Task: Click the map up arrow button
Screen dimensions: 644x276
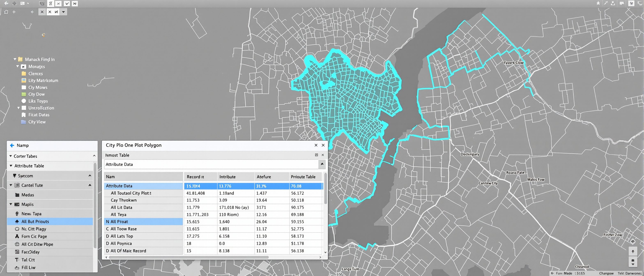Action: (x=633, y=251)
